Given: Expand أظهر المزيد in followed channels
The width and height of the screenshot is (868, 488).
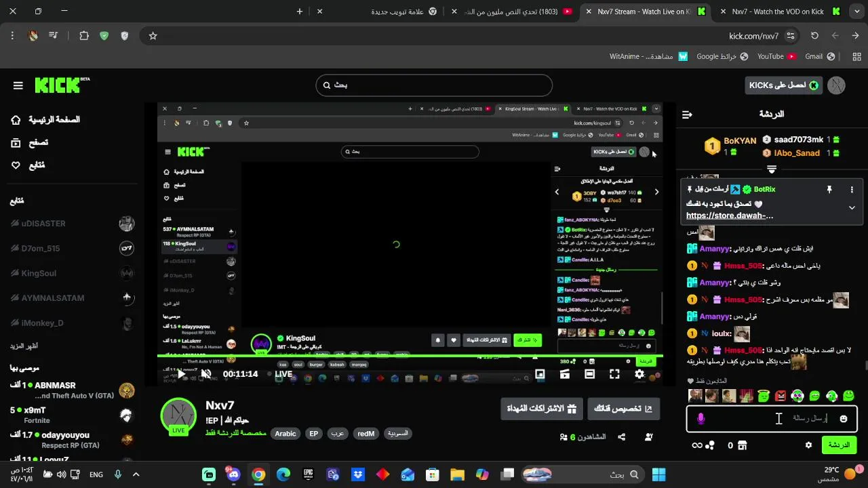Looking at the screenshot, I should (24, 346).
